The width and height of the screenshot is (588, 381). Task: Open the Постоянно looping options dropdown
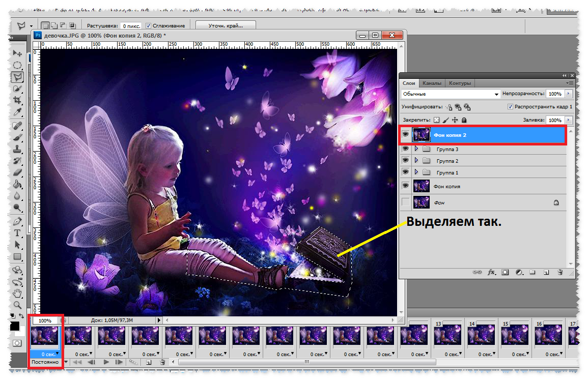(66, 362)
